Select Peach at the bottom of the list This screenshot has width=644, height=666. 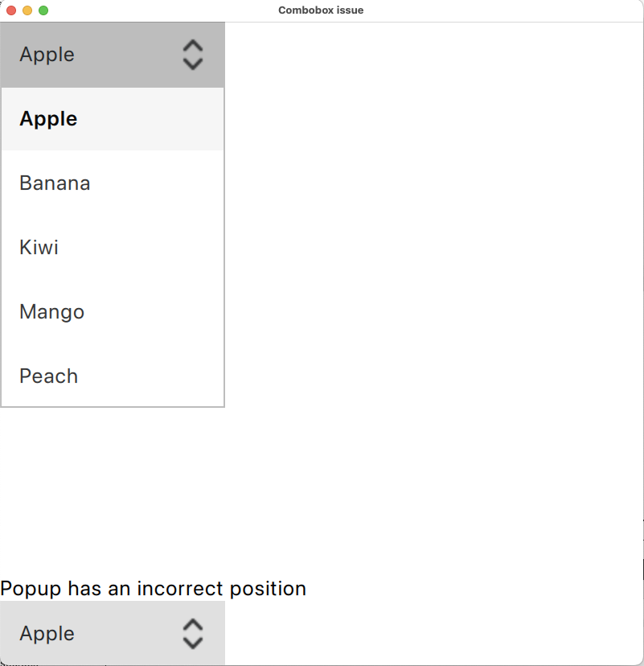pyautogui.click(x=113, y=376)
